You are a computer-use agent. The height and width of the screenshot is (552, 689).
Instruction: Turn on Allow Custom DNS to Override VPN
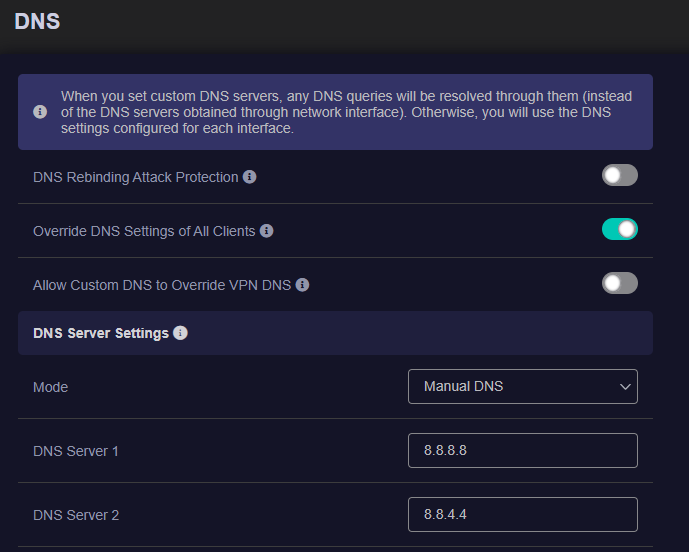pos(619,284)
